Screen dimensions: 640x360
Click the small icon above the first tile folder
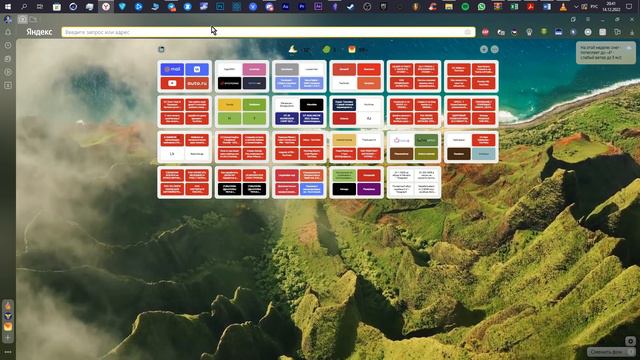tap(161, 49)
